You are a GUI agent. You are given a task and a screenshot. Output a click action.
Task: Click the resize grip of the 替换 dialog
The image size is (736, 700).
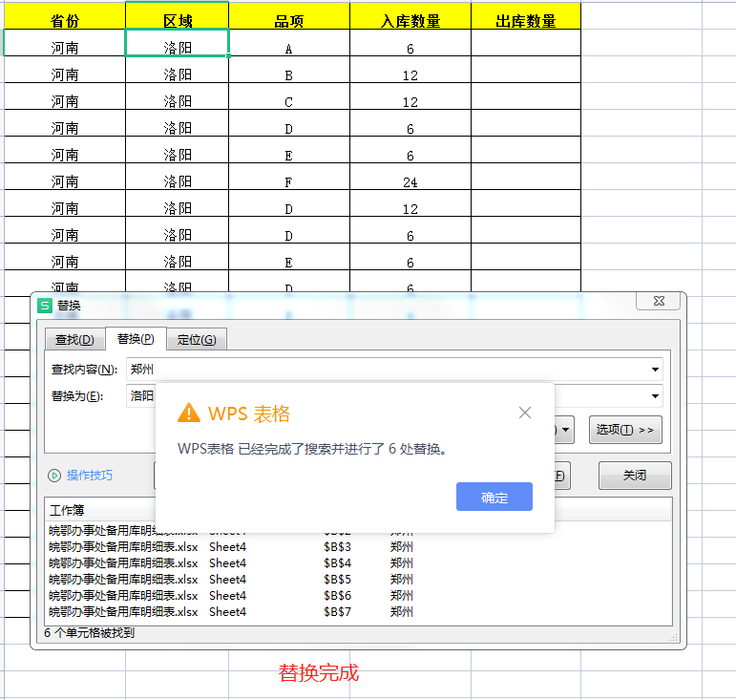point(674,637)
